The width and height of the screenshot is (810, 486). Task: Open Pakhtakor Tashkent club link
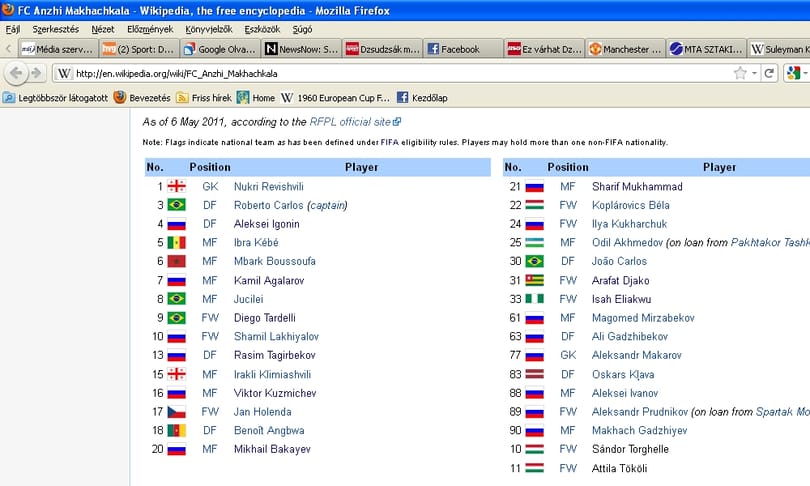[770, 242]
